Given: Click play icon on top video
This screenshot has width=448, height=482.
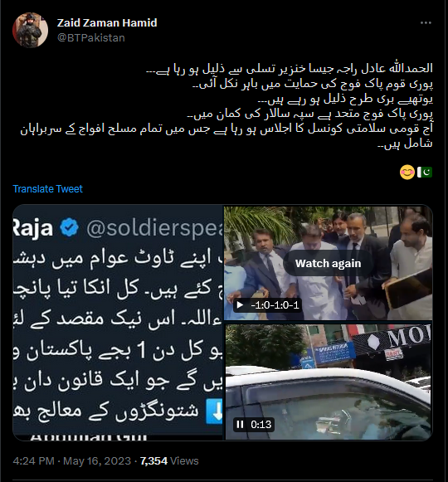Looking at the screenshot, I should tap(240, 305).
